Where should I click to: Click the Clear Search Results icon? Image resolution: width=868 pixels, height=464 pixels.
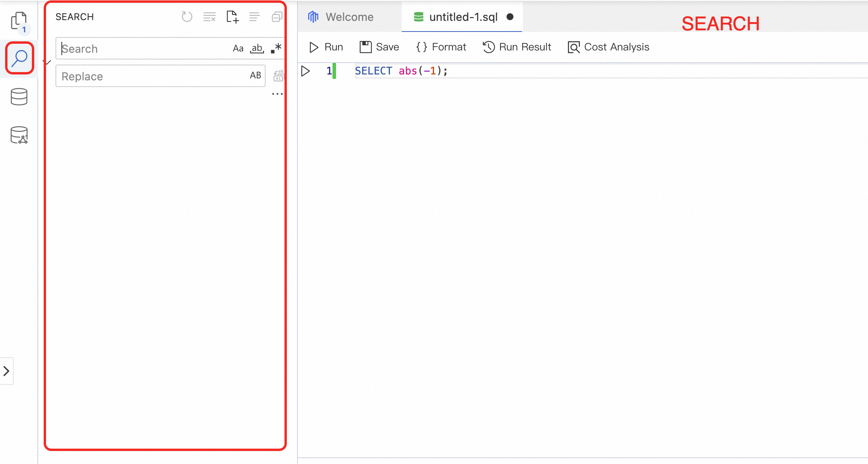pyautogui.click(x=209, y=17)
